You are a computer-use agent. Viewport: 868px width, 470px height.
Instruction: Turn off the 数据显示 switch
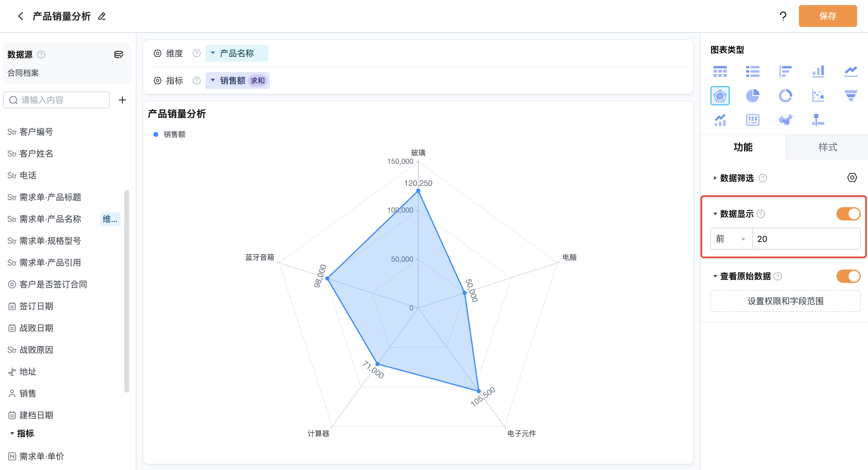click(x=848, y=214)
